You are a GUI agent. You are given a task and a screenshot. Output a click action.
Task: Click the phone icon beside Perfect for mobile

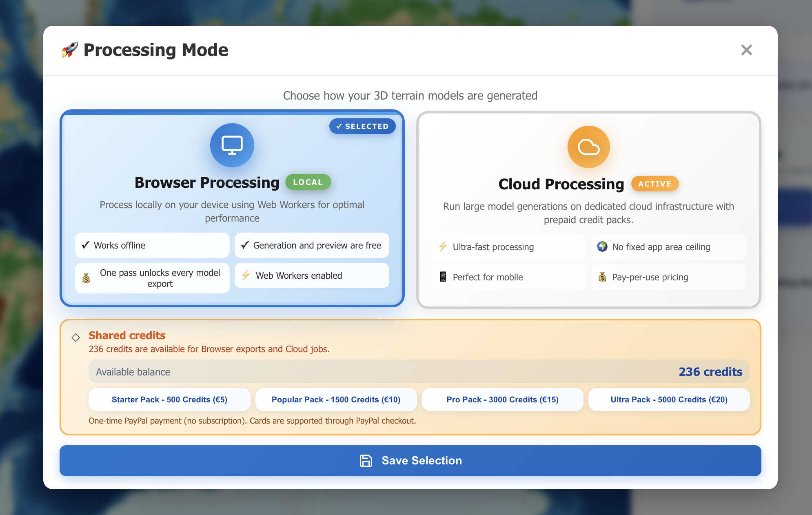(443, 277)
